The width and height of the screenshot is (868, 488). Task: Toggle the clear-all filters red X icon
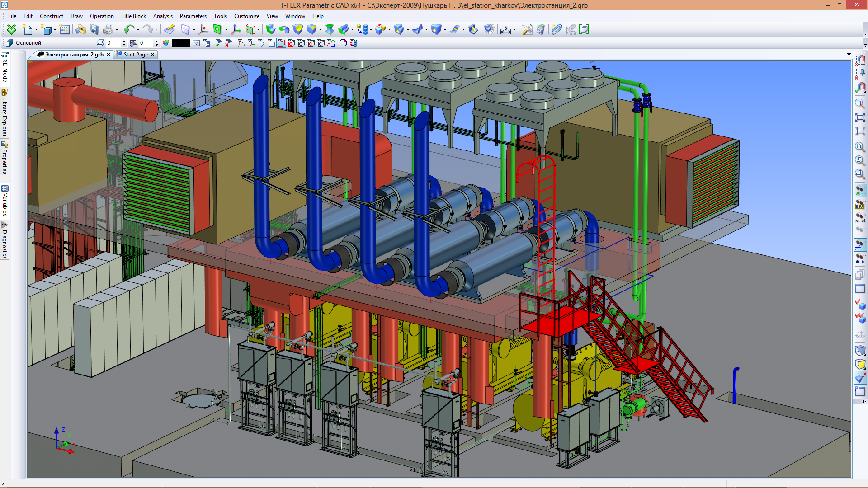[x=229, y=43]
